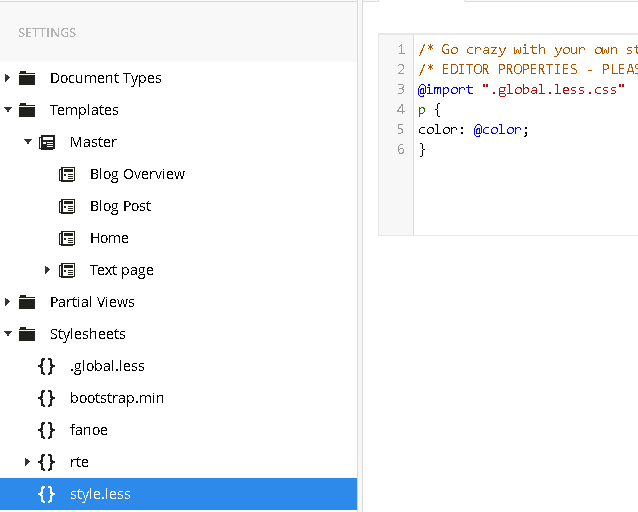This screenshot has height=512, width=638.
Task: Open the Text page template
Action: (122, 270)
